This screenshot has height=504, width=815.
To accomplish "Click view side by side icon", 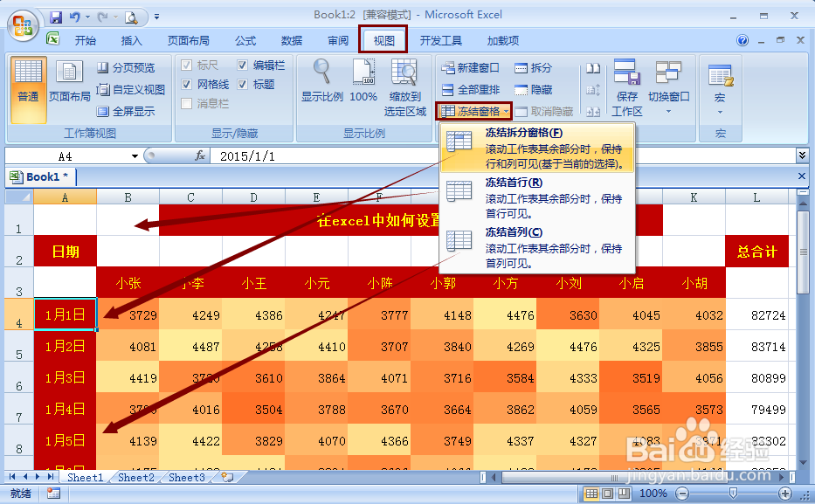I will 593,68.
